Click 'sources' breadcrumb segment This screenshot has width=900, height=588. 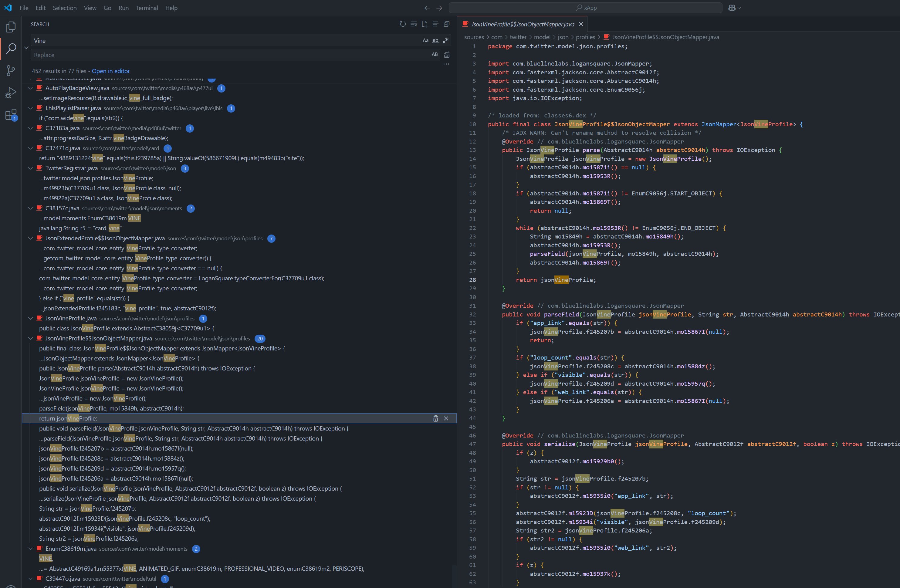pos(474,37)
